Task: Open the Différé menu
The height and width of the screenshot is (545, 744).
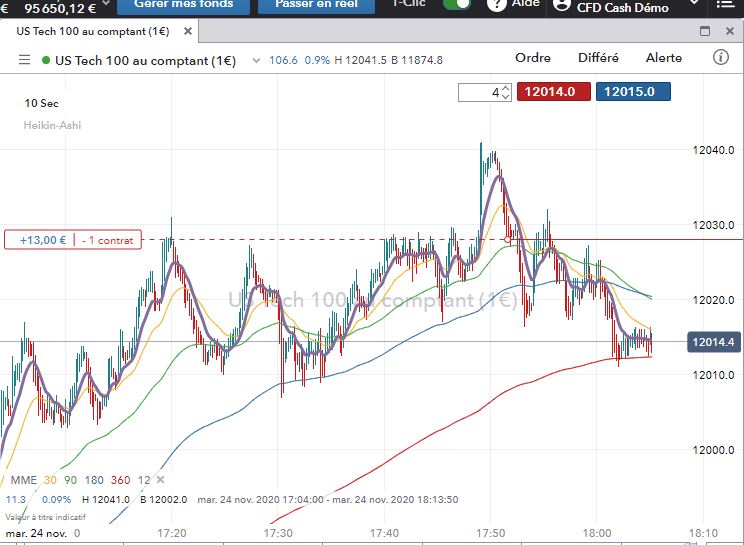Action: pos(598,58)
